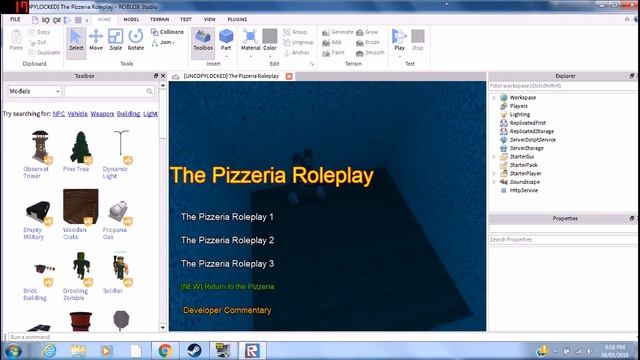Click the Cut button
Viewport: 640px width, 360px height.
pyautogui.click(x=37, y=42)
